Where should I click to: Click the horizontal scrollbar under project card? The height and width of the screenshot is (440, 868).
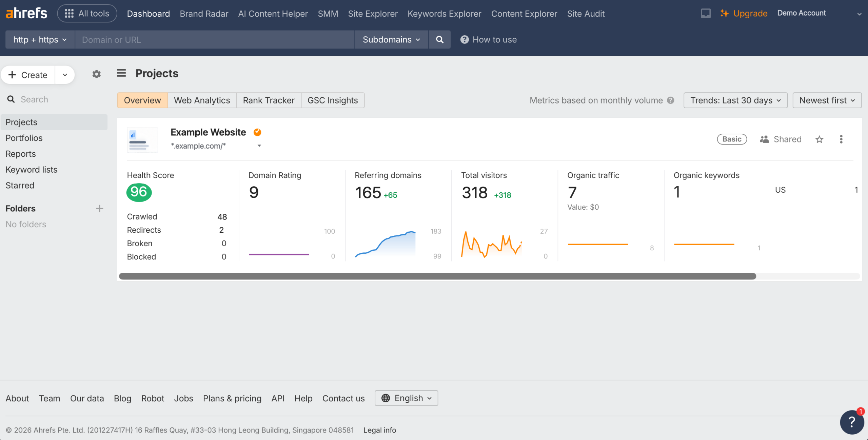(437, 276)
